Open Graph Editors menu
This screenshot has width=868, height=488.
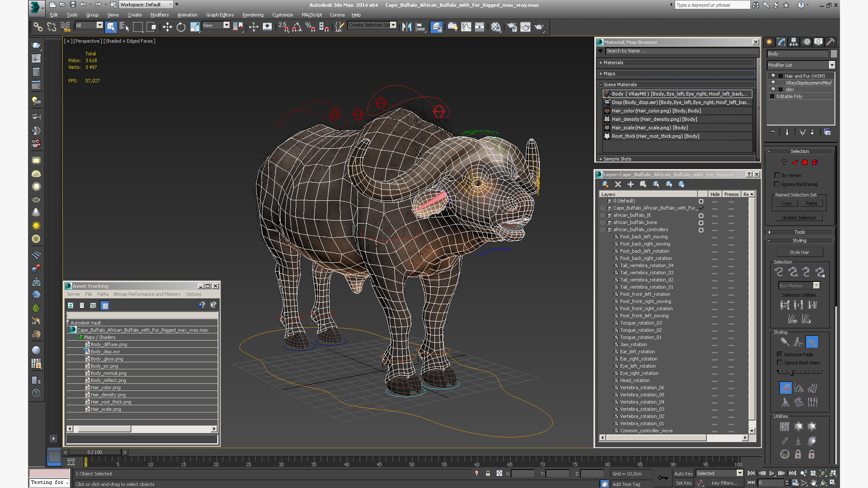[x=220, y=15]
